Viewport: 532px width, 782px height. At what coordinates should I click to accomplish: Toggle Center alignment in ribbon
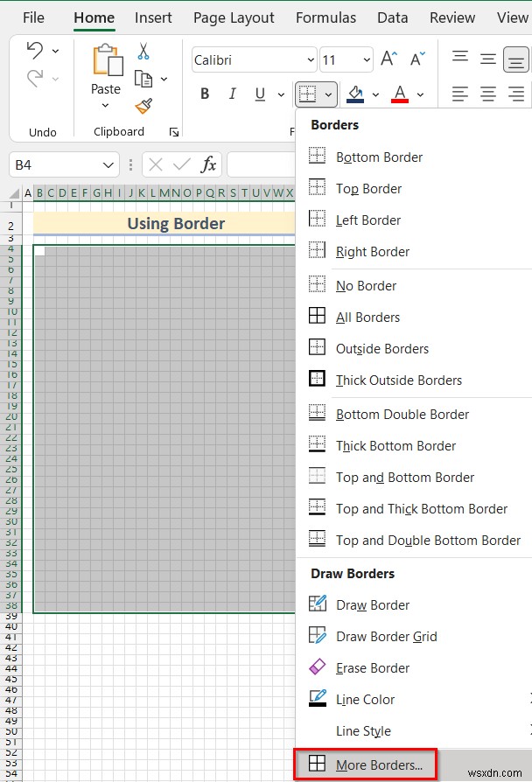point(488,94)
